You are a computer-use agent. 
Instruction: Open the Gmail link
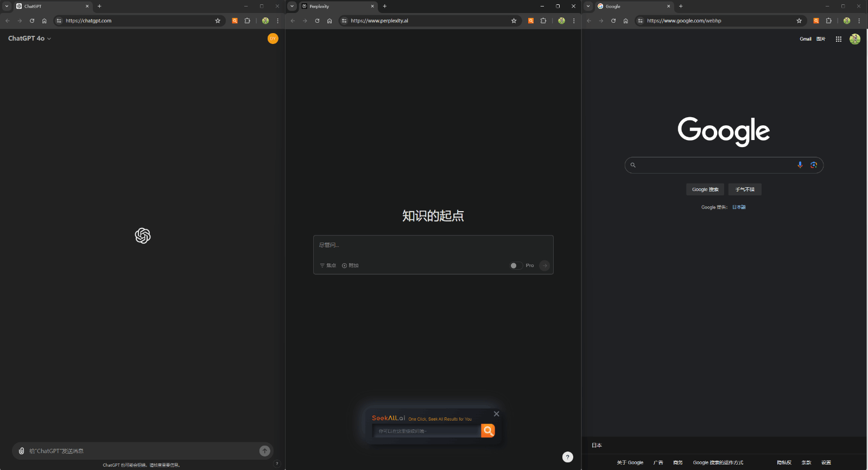(806, 39)
